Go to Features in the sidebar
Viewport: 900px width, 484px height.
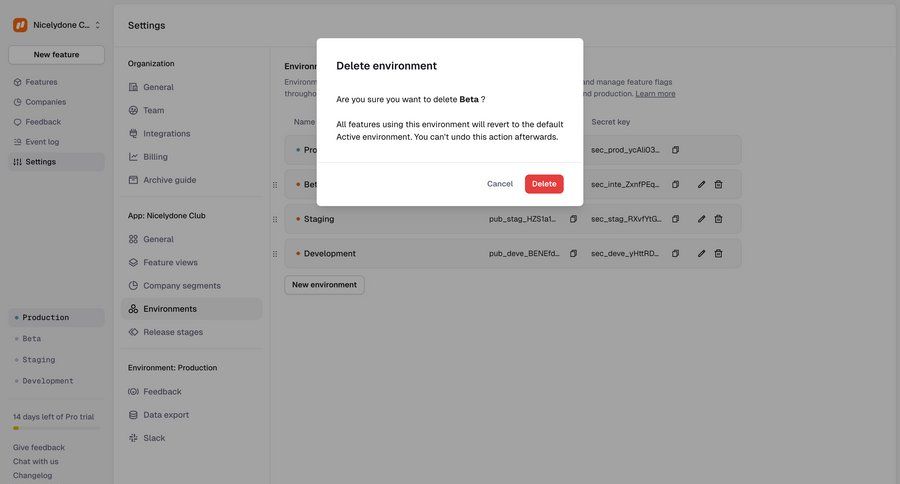point(56,82)
